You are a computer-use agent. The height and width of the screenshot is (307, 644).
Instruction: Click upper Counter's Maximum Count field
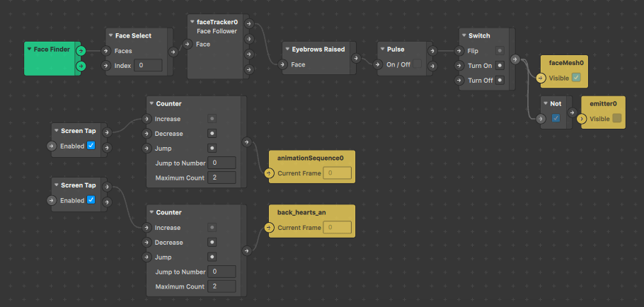coord(222,177)
